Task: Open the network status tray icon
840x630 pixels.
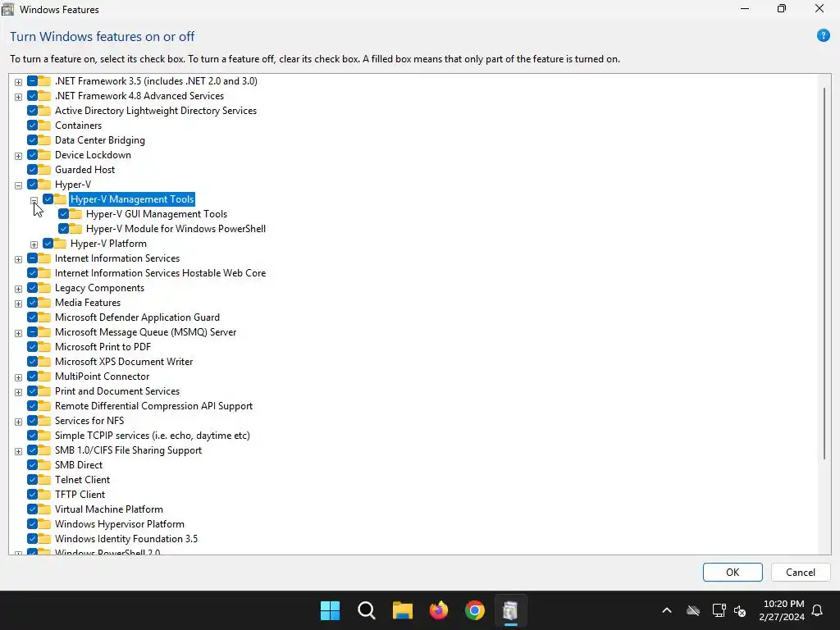Action: [719, 610]
